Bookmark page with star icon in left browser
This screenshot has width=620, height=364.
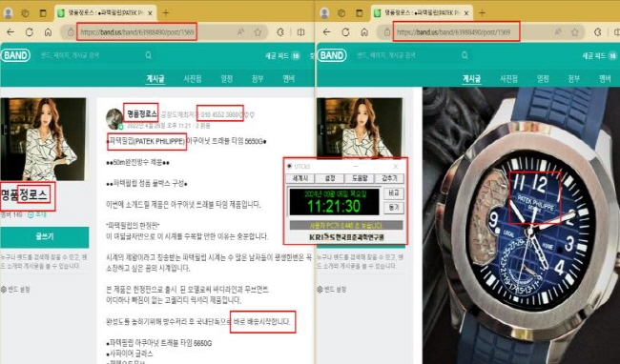[258, 32]
